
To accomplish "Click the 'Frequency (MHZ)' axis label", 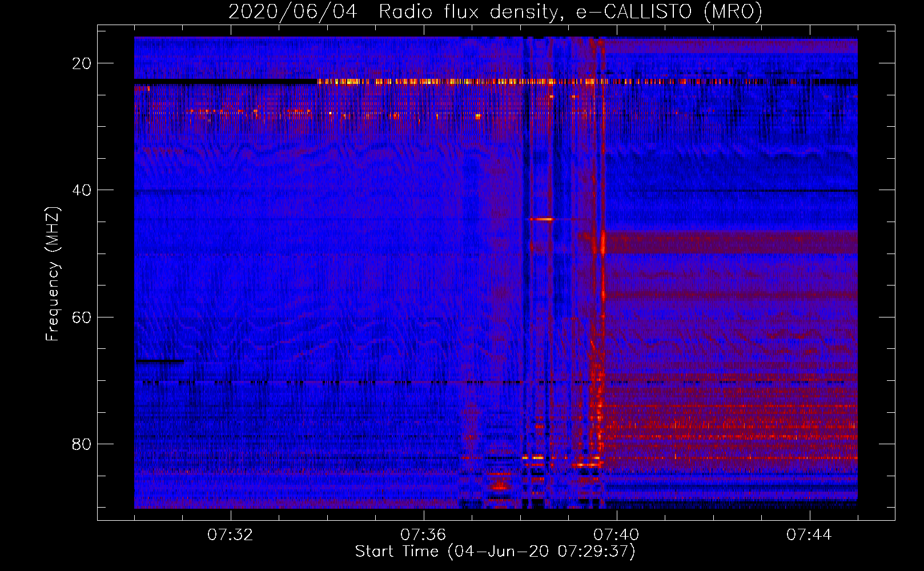I will 53,274.
